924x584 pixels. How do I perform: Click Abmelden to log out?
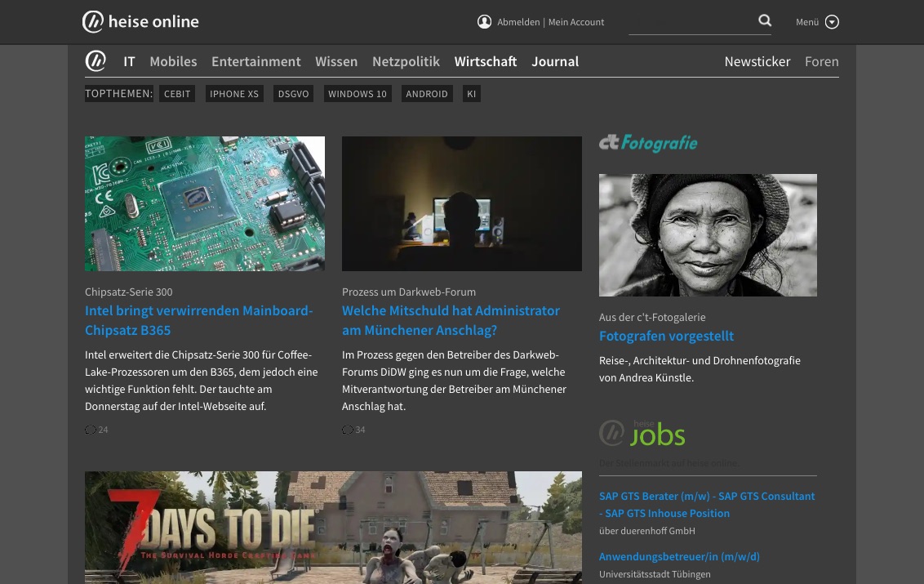[x=518, y=22]
